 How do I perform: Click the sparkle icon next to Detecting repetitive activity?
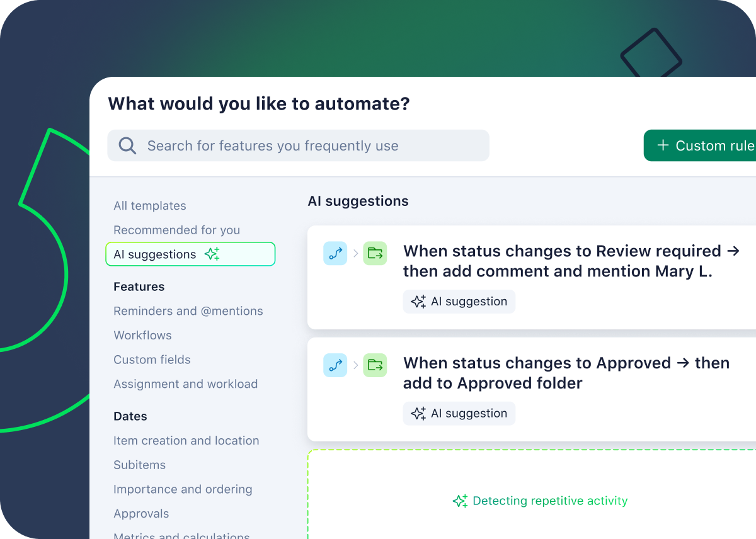click(461, 501)
